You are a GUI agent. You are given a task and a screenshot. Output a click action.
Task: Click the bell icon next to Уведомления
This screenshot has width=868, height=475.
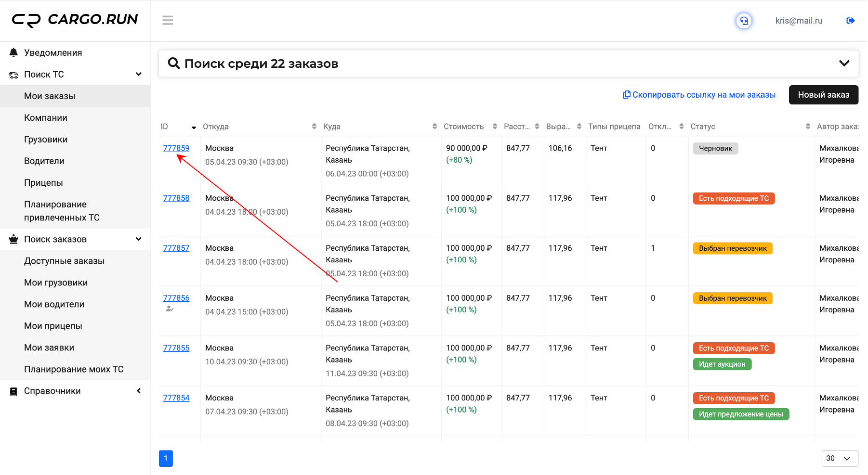pos(13,52)
